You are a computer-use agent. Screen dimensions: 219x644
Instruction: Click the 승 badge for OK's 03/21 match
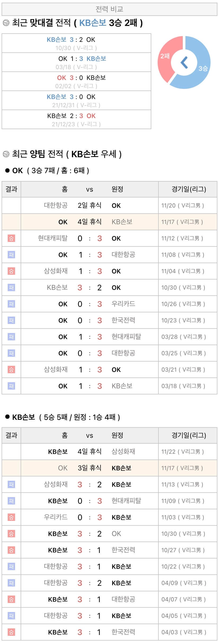[x=11, y=370]
